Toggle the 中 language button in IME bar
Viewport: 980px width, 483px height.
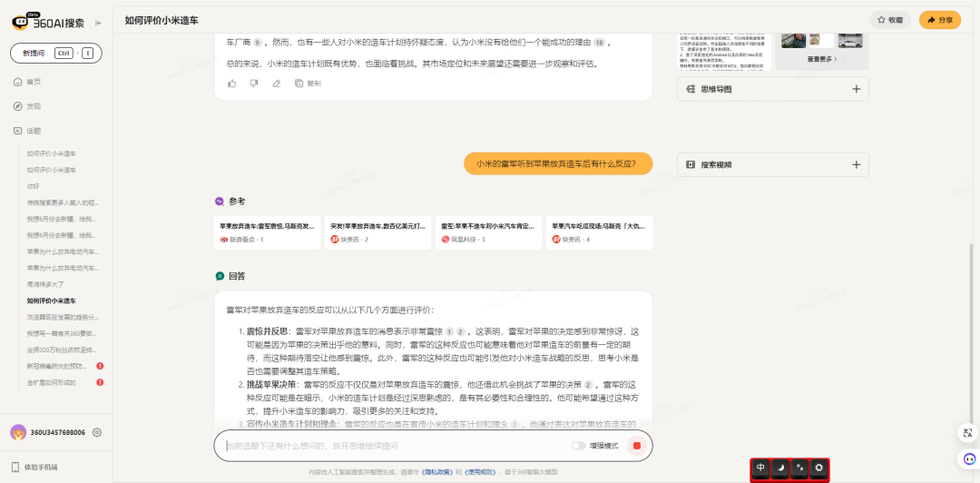pyautogui.click(x=760, y=468)
